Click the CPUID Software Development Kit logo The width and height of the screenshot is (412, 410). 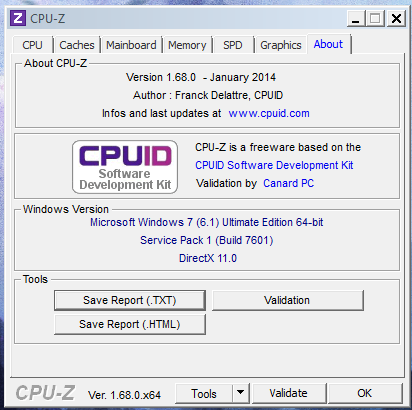point(125,167)
